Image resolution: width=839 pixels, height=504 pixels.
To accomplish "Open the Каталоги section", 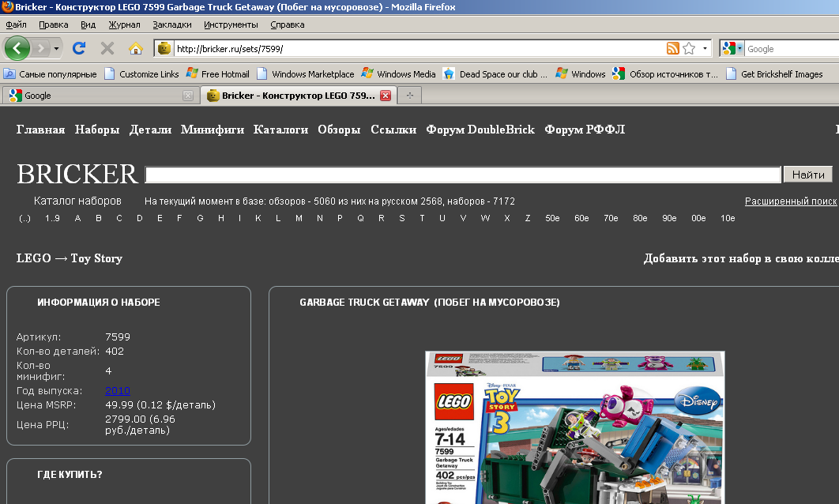I will (x=281, y=130).
